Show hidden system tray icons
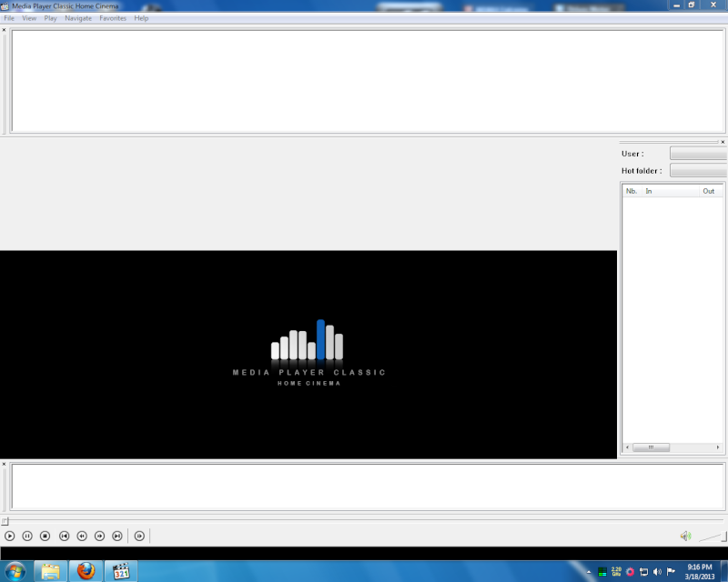The width and height of the screenshot is (728, 582). 589,572
